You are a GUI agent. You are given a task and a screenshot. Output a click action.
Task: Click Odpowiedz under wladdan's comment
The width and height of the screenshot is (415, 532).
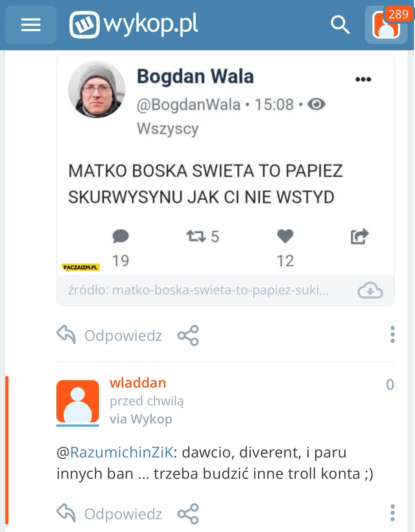point(123,514)
